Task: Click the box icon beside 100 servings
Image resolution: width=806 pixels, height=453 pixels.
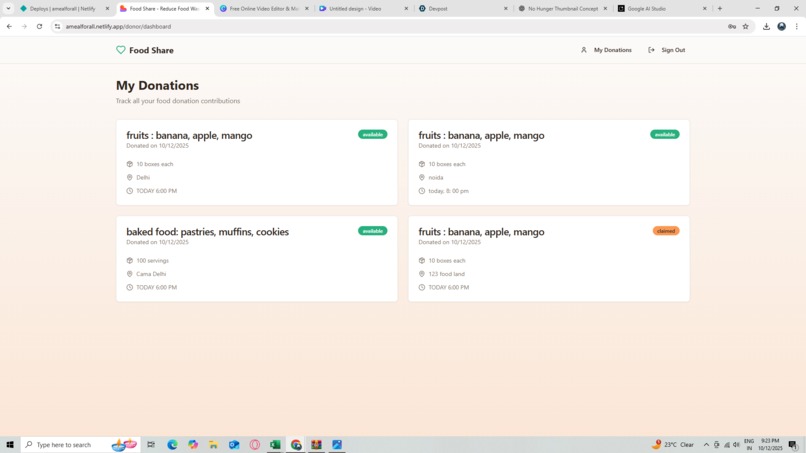Action: point(130,261)
